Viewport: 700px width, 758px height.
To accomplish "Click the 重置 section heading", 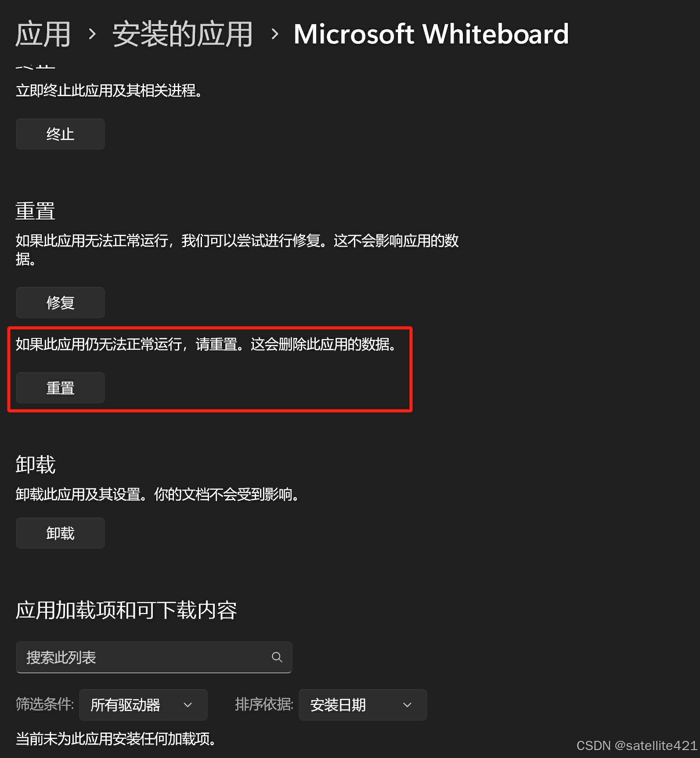I will tap(36, 211).
